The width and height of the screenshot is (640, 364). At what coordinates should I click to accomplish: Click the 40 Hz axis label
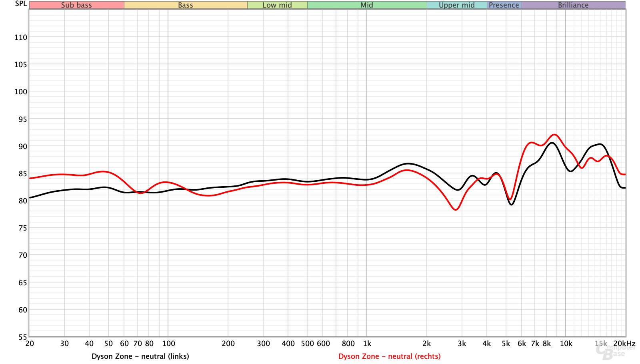(x=89, y=343)
